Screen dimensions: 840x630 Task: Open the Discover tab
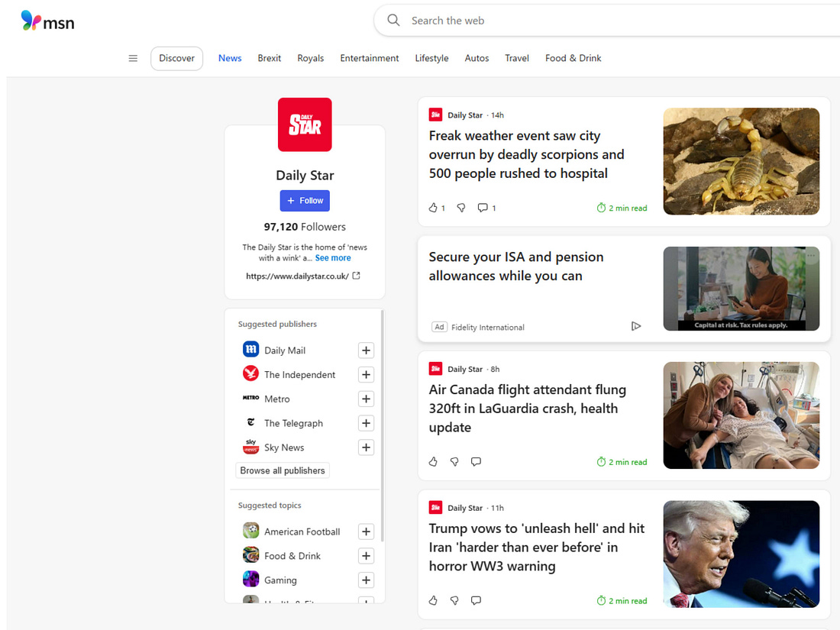coord(177,58)
